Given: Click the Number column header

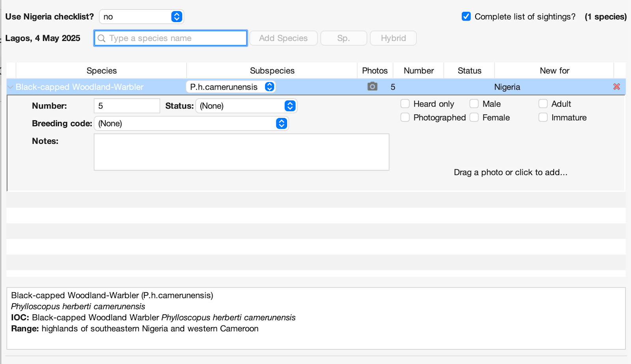Looking at the screenshot, I should click(x=418, y=71).
